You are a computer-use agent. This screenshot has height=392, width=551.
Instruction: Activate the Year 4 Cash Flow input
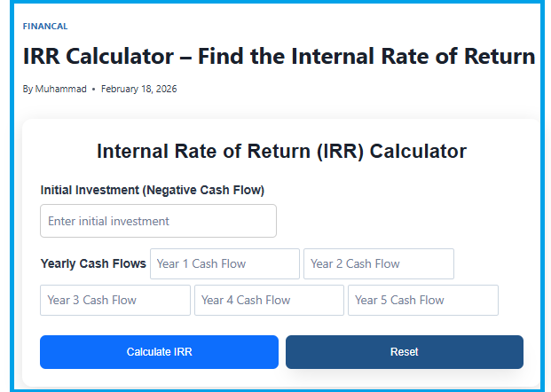point(269,300)
